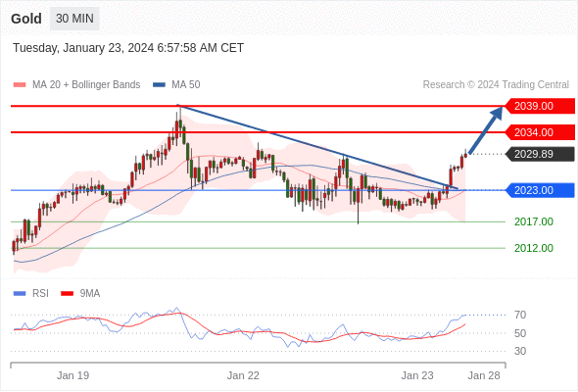Click the green 2012.00 support label
The height and width of the screenshot is (392, 578).
[x=534, y=248]
